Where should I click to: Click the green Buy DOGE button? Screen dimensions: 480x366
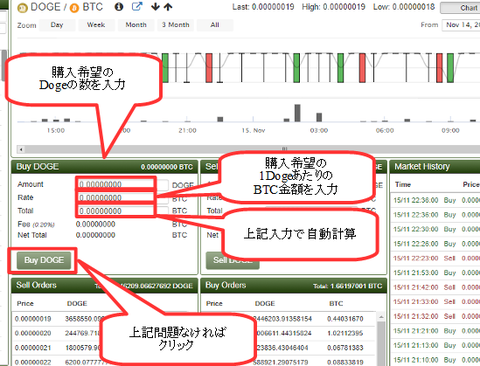[x=44, y=260]
